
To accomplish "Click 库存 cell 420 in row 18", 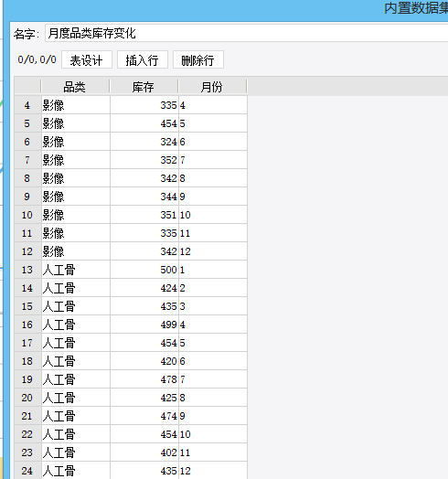I will click(144, 361).
